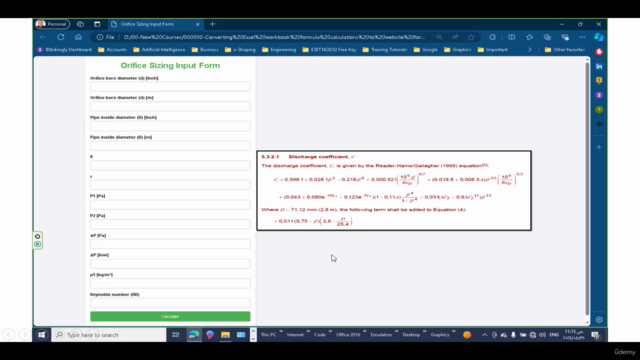Expand the bookmarks overflow chevron
640x360 pixels.
pos(530,50)
